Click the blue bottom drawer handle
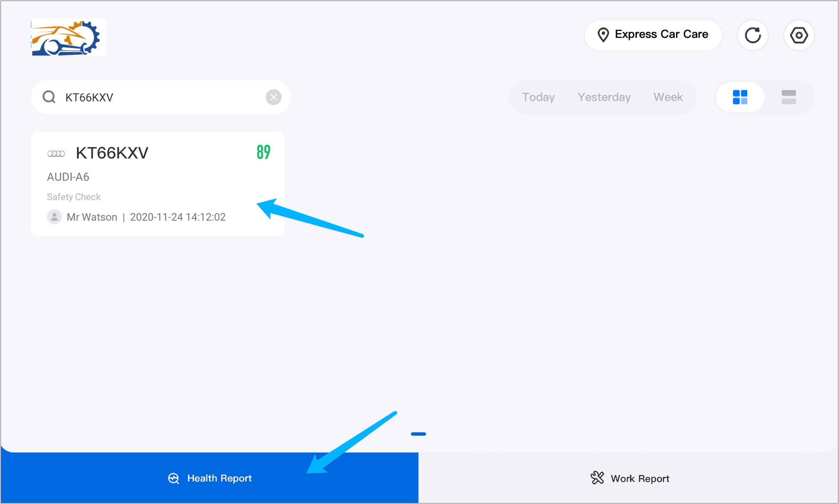The image size is (839, 504). click(x=418, y=434)
